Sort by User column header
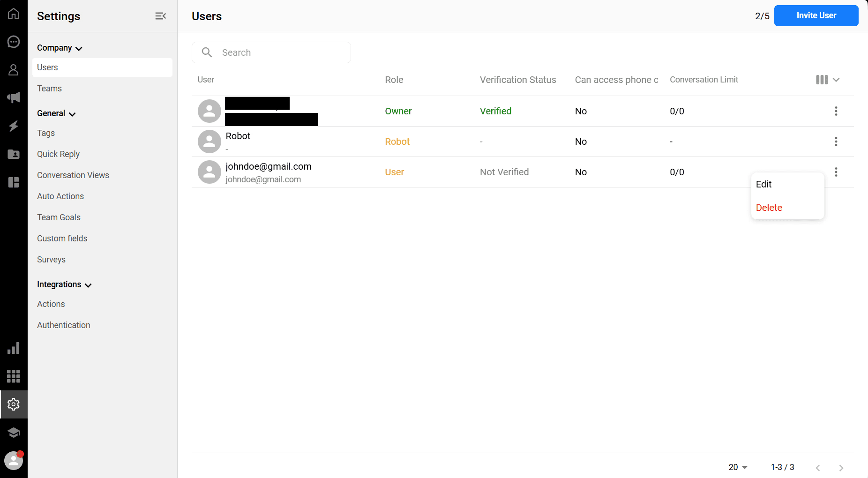 pos(206,80)
